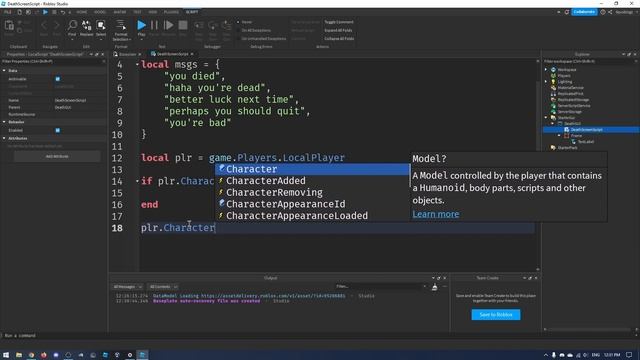Expand the Lighting node in Explorer
Viewport: 640px width, 360px height.
tap(546, 82)
